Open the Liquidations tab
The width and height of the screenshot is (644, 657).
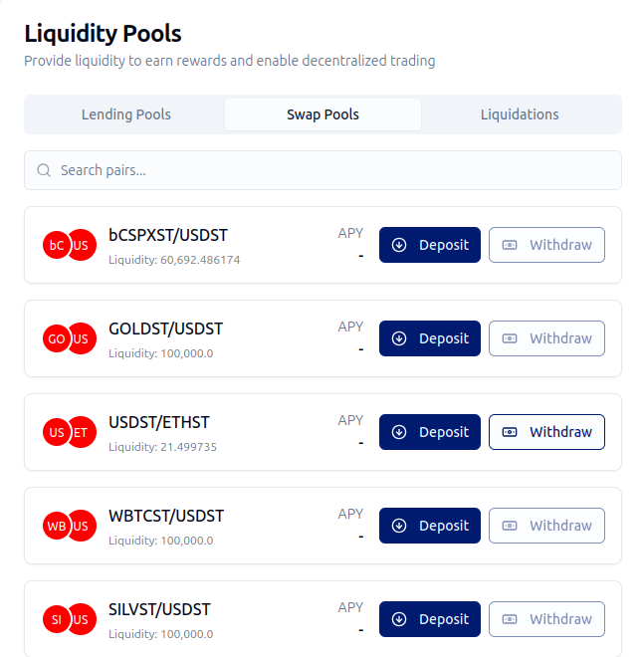[x=520, y=114]
